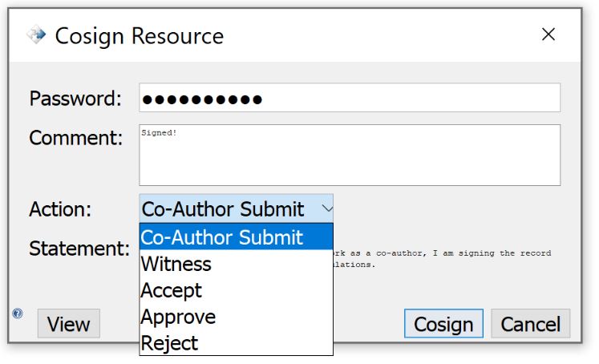Collapse the Action dropdown using its chevron
This screenshot has width=599, height=364.
[x=326, y=209]
